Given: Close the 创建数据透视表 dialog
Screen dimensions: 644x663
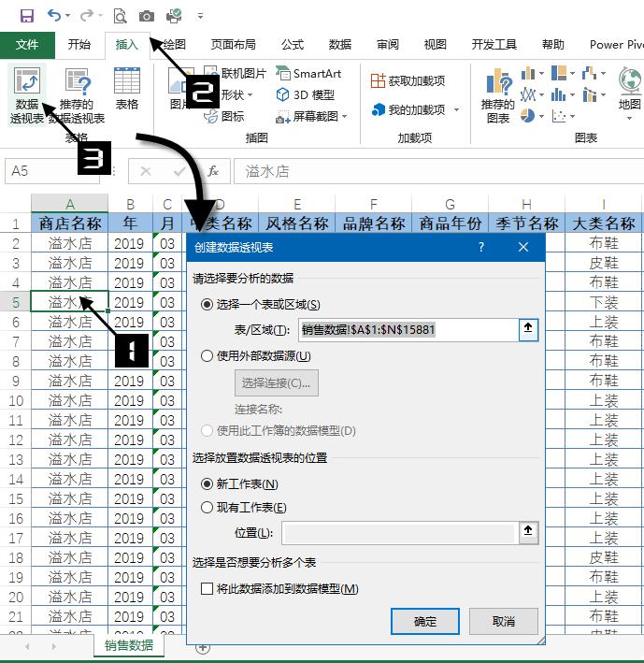Looking at the screenshot, I should (x=523, y=247).
